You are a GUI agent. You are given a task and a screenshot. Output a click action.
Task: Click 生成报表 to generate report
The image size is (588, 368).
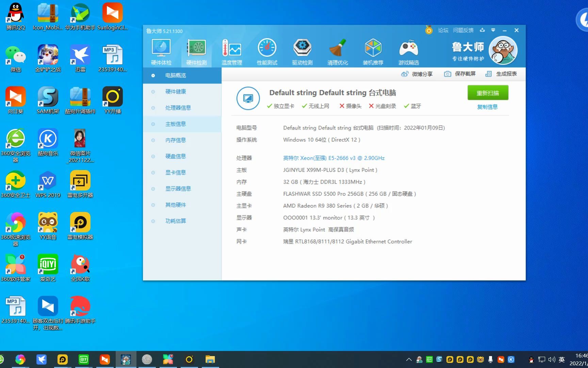click(501, 74)
